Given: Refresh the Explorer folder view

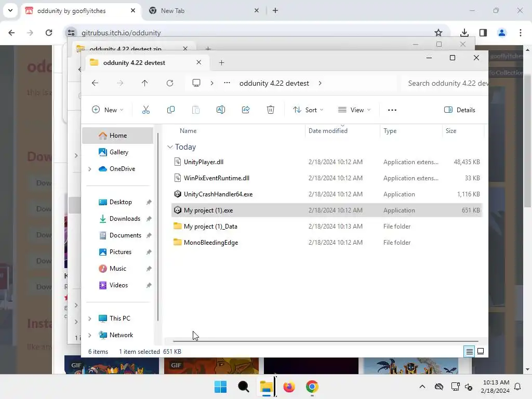Looking at the screenshot, I should (170, 83).
